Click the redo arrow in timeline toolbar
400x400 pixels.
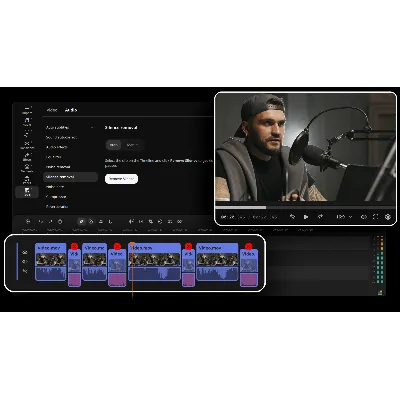50,221
